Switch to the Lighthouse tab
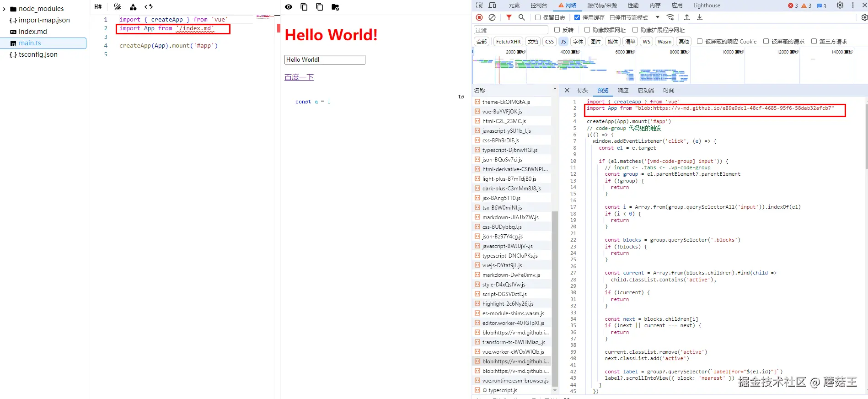Image resolution: width=868 pixels, height=399 pixels. [707, 5]
